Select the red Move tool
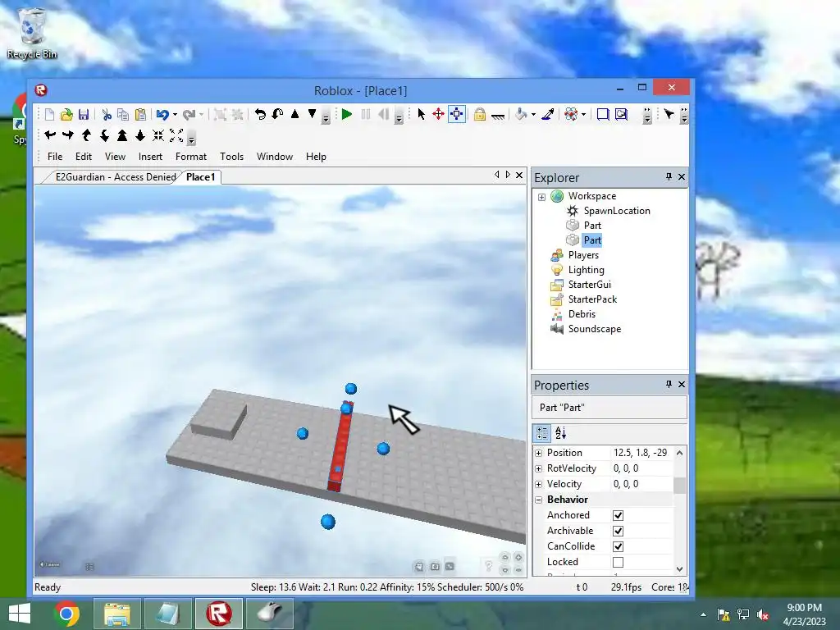Screen dimensions: 840x630 click(x=438, y=114)
